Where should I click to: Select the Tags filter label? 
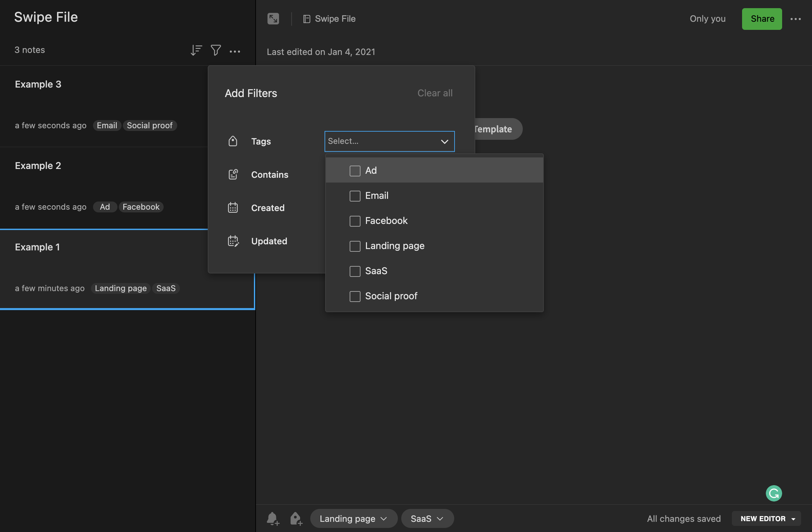(261, 141)
